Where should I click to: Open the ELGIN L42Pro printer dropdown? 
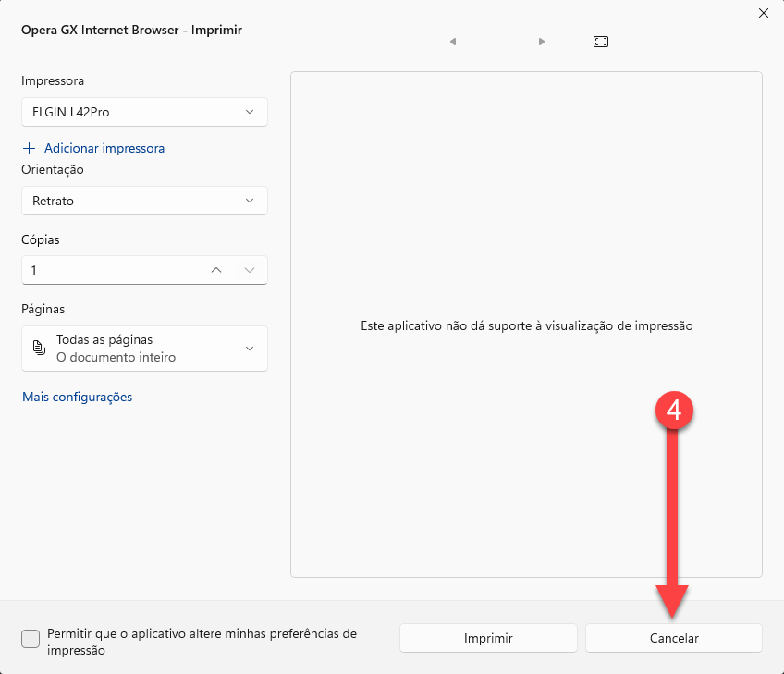[144, 112]
